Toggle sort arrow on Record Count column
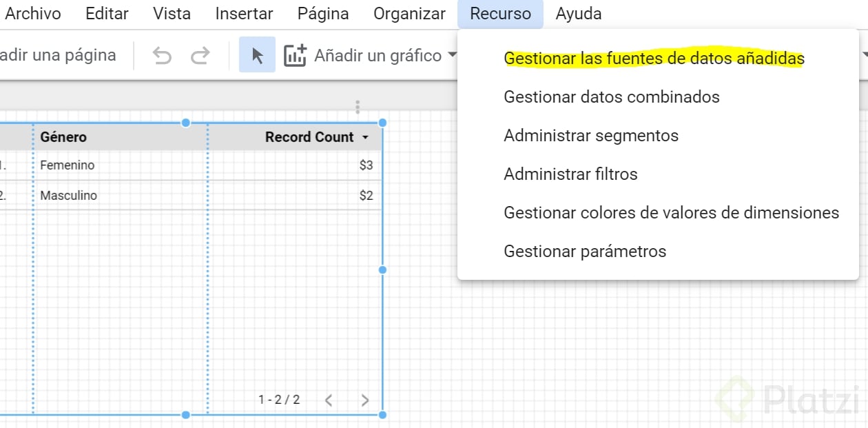The image size is (868, 428). [365, 138]
